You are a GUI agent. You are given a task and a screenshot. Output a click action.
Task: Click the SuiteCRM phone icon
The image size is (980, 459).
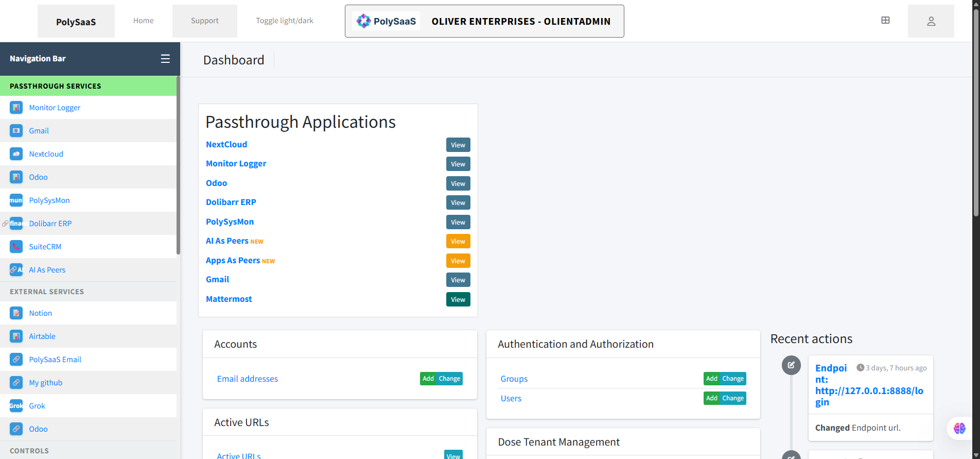[16, 247]
